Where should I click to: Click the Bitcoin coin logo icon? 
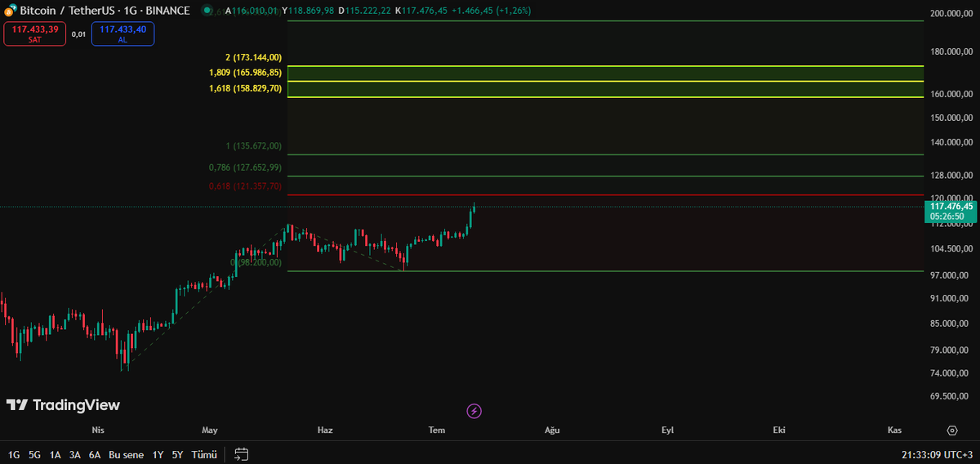tap(10, 11)
